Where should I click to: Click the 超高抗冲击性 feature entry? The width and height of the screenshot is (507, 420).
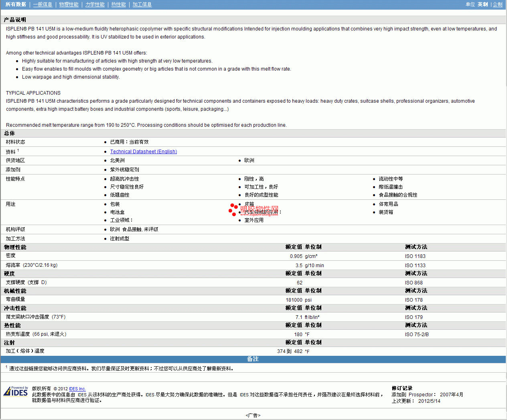124,179
